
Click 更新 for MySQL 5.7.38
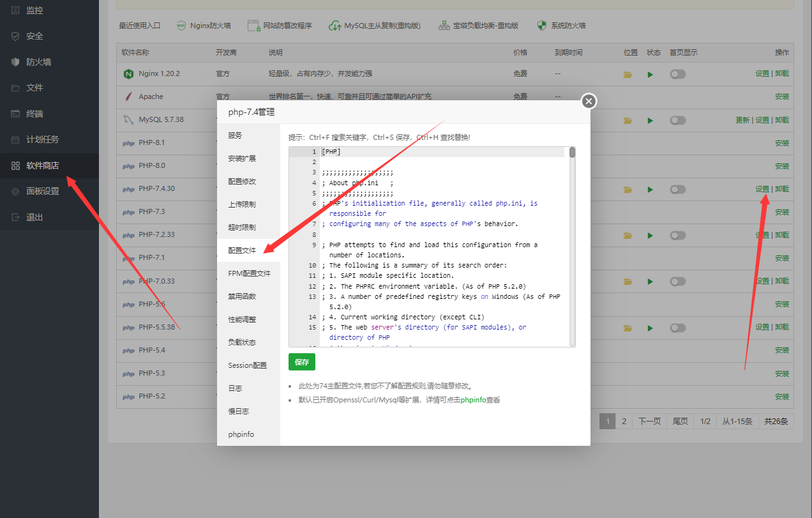pyautogui.click(x=742, y=120)
